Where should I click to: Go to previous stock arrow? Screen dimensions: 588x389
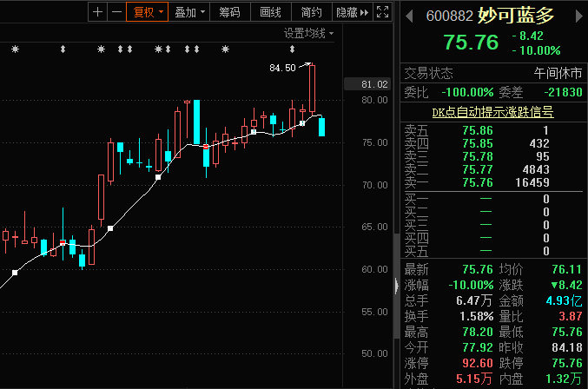(x=409, y=16)
